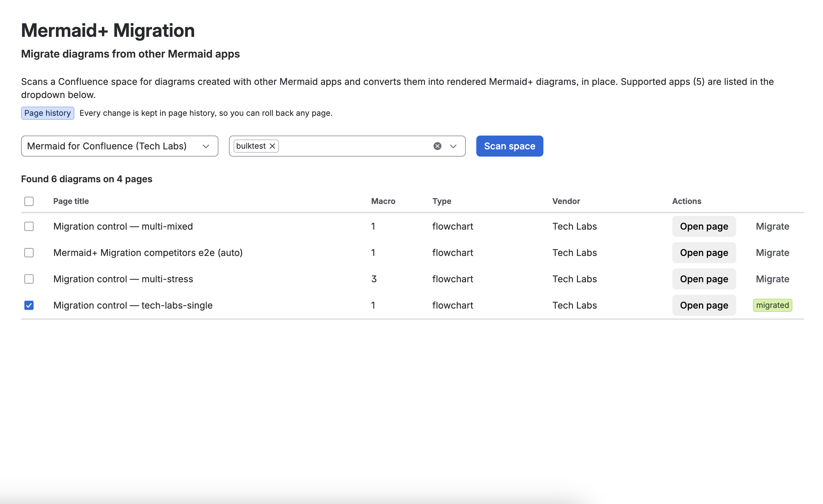Click the Scan space button
The width and height of the screenshot is (823, 504).
coord(510,146)
